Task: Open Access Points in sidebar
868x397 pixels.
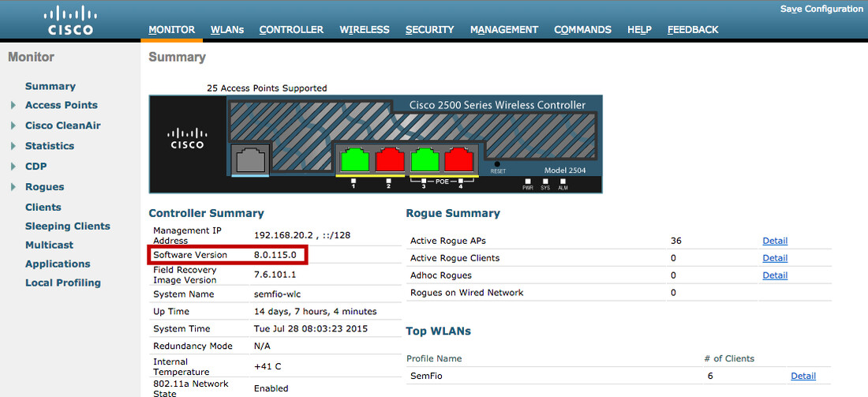Action: pyautogui.click(x=62, y=105)
